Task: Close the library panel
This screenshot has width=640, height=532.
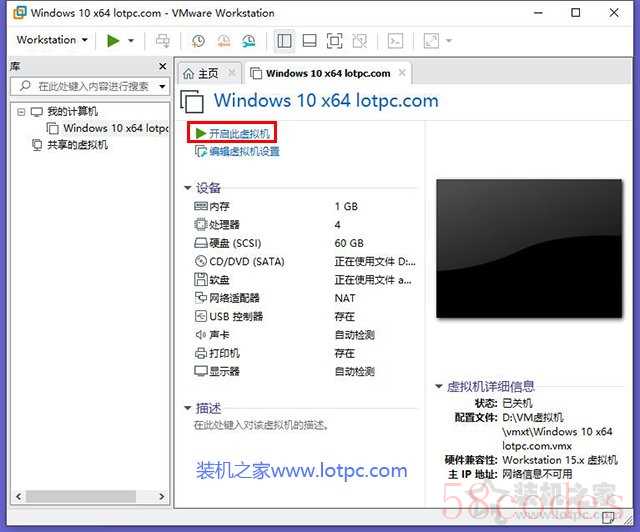Action: coord(162,66)
